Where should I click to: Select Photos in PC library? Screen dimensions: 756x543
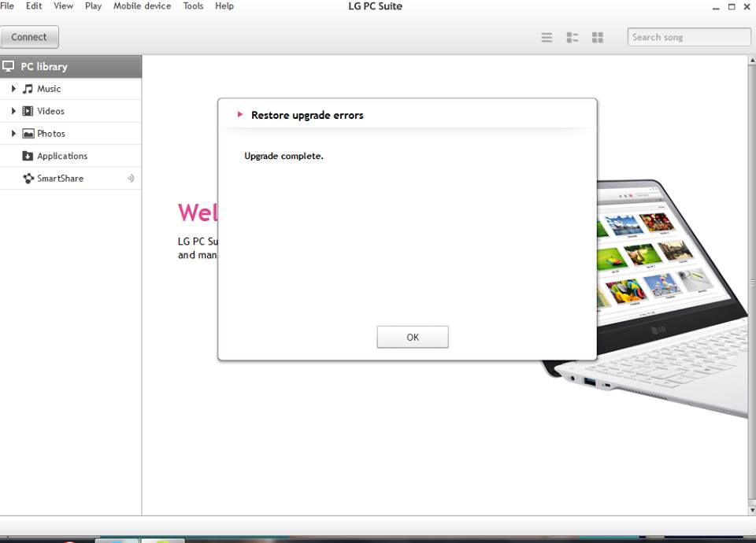click(x=71, y=134)
